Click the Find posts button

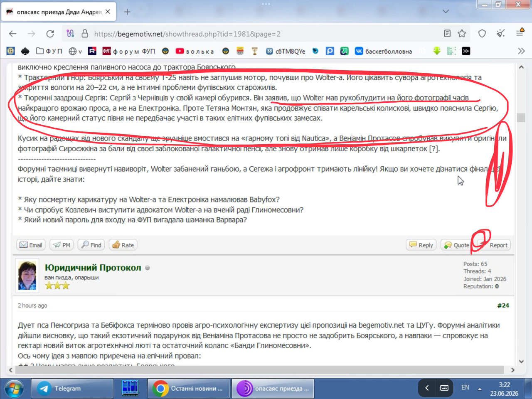pyautogui.click(x=91, y=245)
